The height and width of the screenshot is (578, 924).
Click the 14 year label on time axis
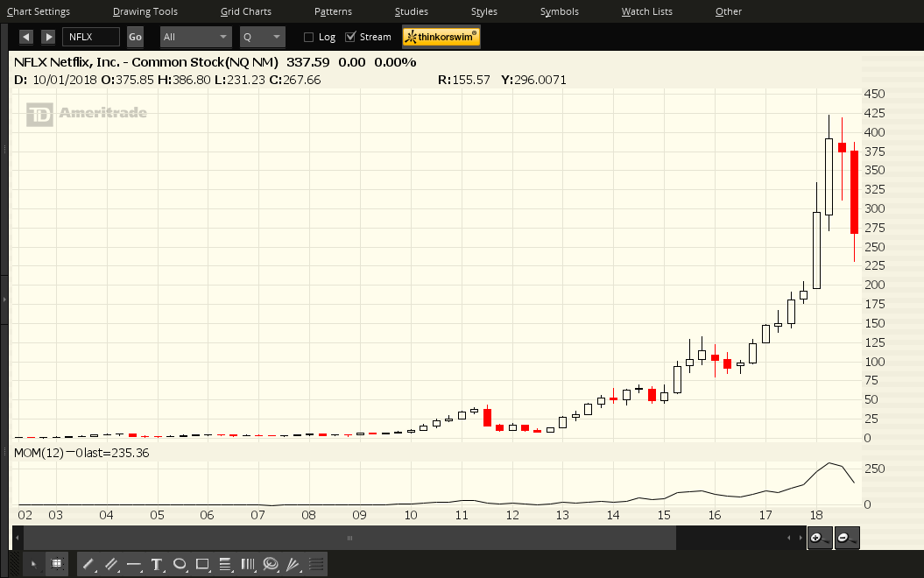pyautogui.click(x=613, y=516)
